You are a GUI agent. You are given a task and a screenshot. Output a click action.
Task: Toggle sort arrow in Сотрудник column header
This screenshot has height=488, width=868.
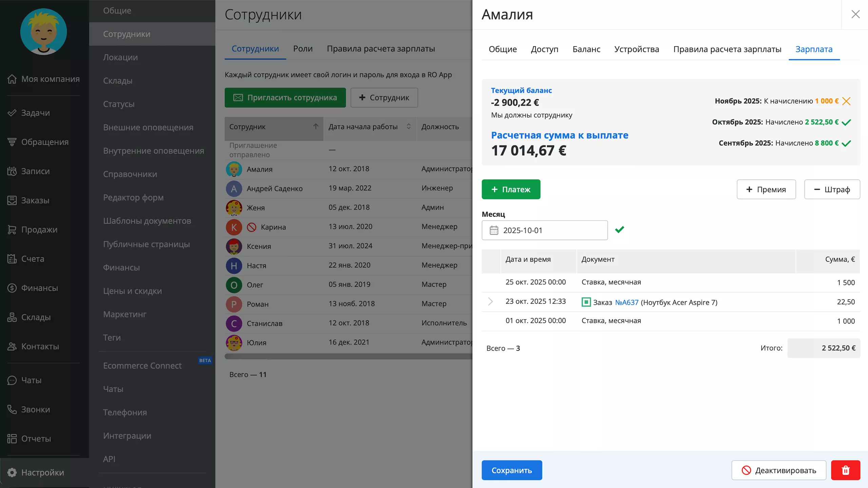pyautogui.click(x=316, y=126)
